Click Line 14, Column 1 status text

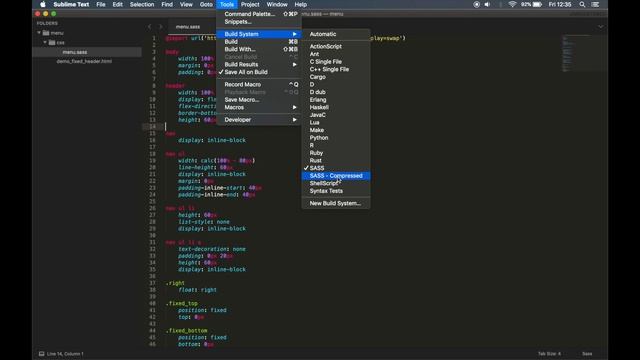pos(65,353)
